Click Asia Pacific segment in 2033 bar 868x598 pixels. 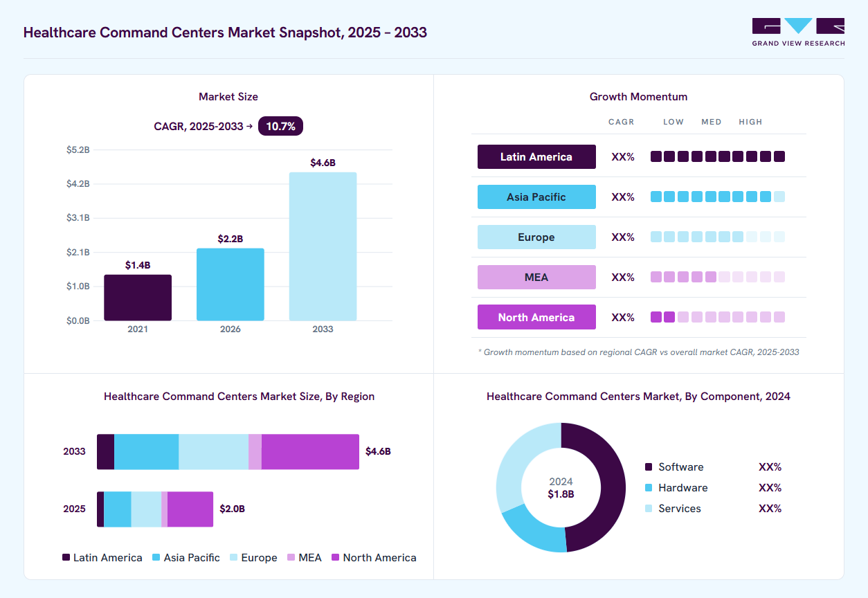click(x=146, y=452)
